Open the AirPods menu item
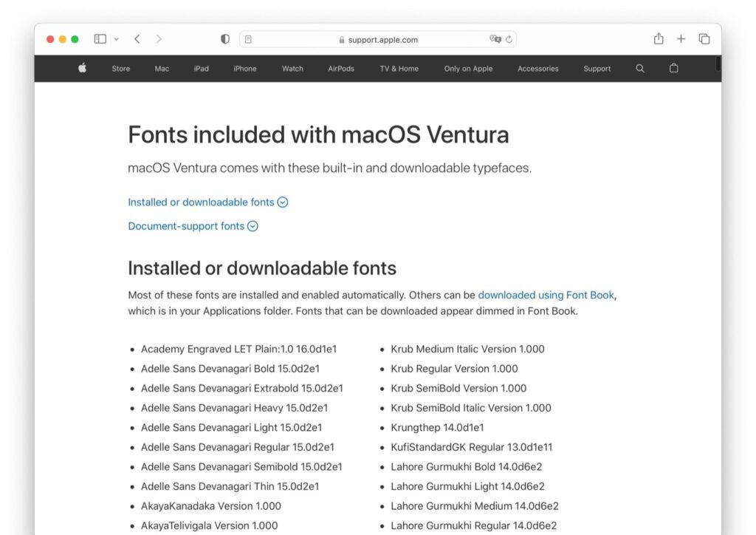This screenshot has height=535, width=756. point(340,68)
